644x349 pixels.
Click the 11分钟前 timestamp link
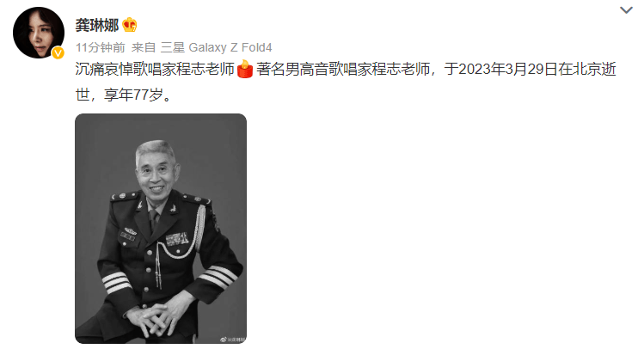101,47
